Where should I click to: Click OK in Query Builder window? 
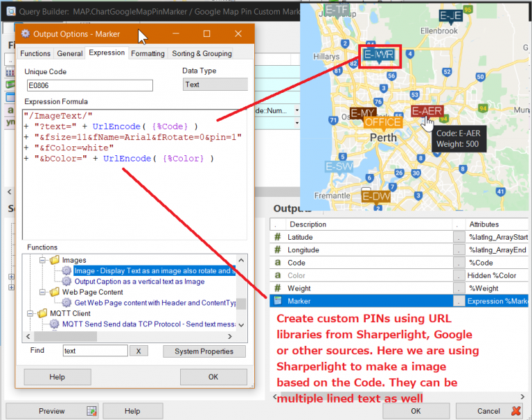(x=416, y=411)
